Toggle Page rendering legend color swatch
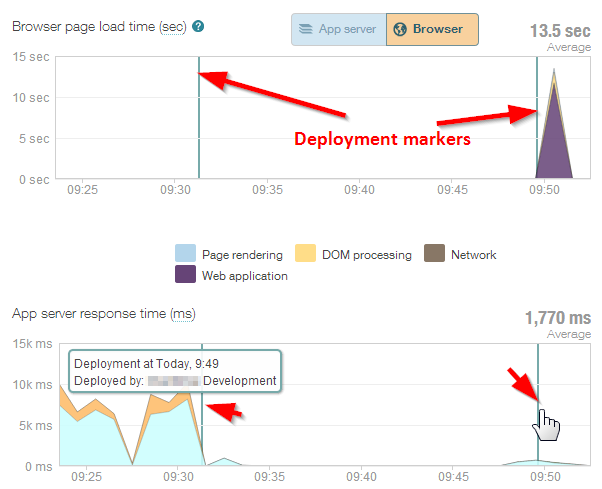The height and width of the screenshot is (489, 602). pyautogui.click(x=185, y=253)
